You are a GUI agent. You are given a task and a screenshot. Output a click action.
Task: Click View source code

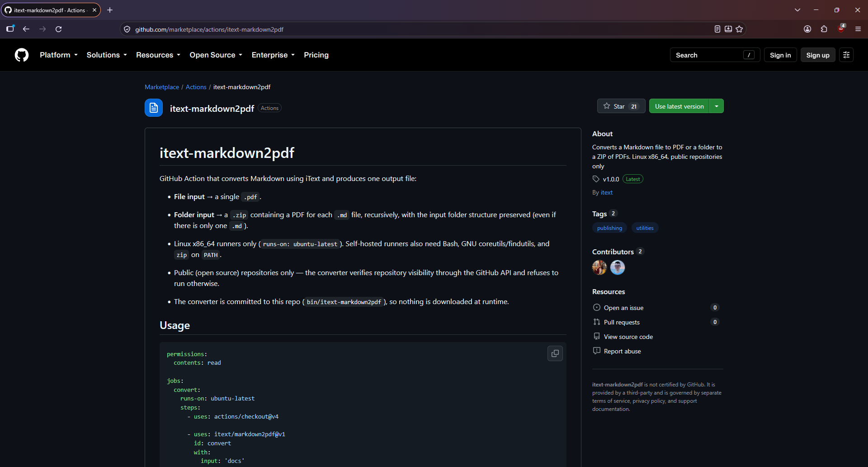pyautogui.click(x=628, y=337)
